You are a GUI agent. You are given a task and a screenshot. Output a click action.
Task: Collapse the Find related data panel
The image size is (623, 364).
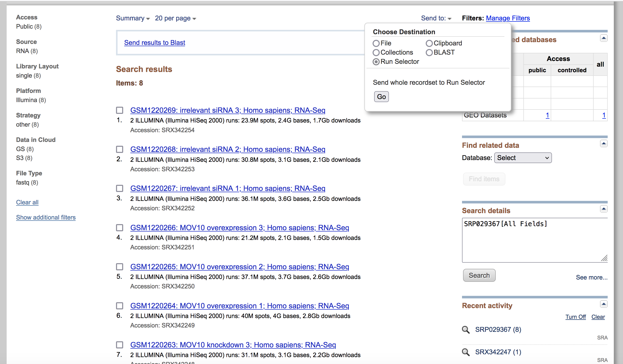pos(604,144)
